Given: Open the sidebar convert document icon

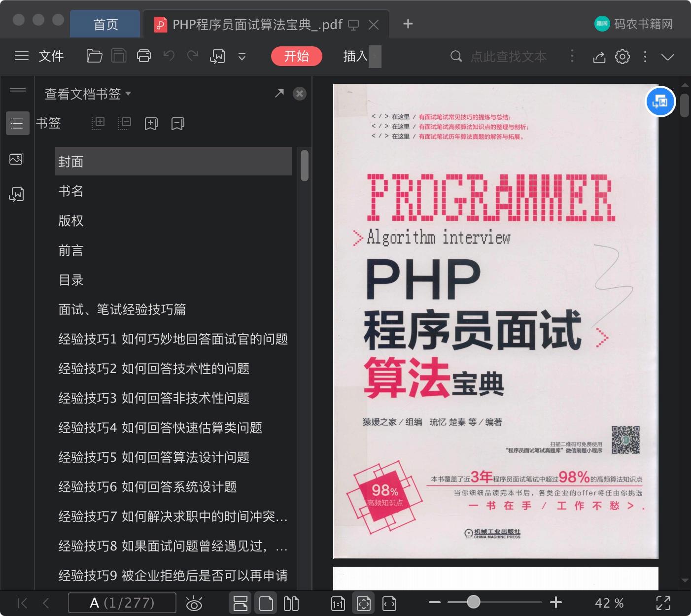Looking at the screenshot, I should click(16, 194).
